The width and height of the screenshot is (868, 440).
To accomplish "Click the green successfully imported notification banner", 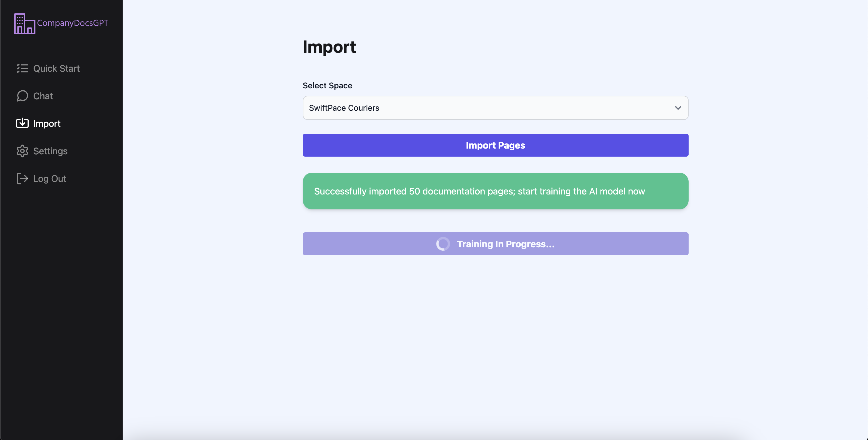I will tap(495, 191).
